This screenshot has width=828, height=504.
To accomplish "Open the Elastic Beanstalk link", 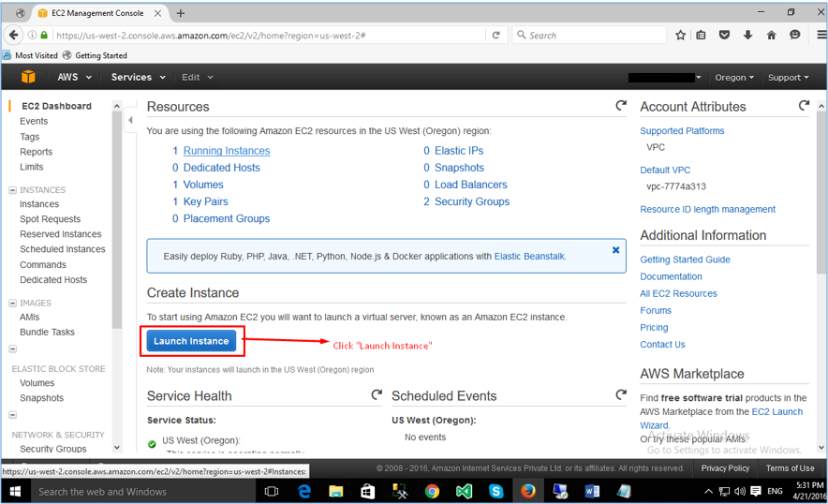I will pyautogui.click(x=529, y=257).
